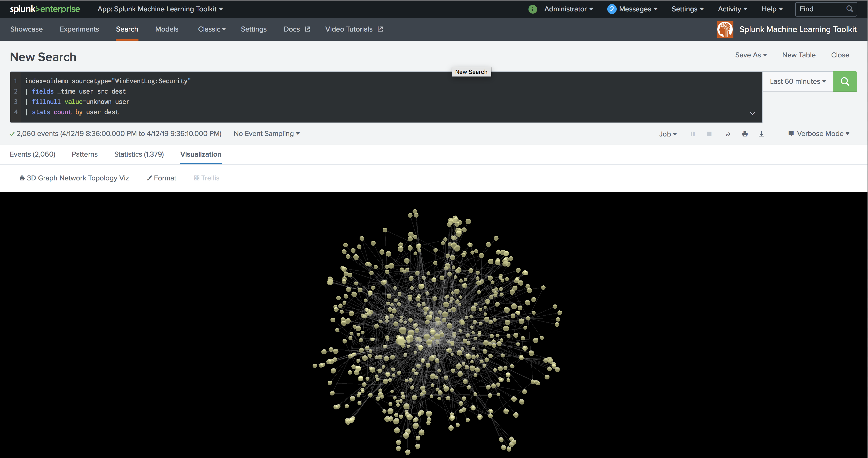This screenshot has height=458, width=868.
Task: Open Video Tutorials external link
Action: pyautogui.click(x=354, y=29)
